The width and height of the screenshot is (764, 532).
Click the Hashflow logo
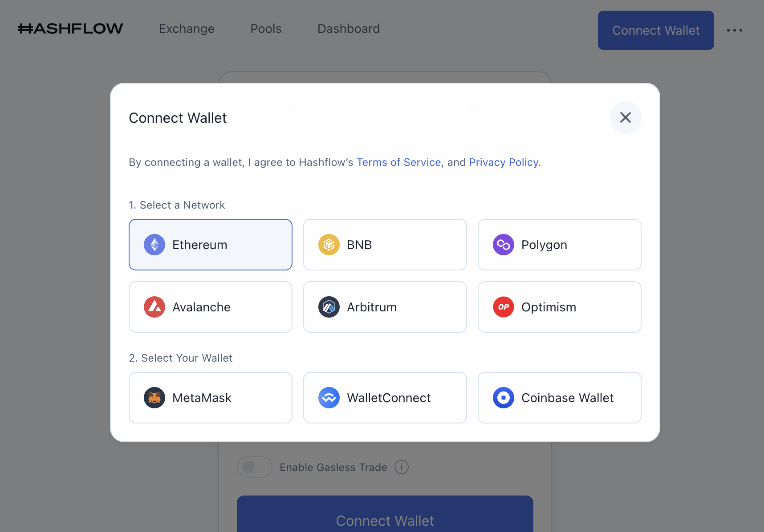point(70,28)
